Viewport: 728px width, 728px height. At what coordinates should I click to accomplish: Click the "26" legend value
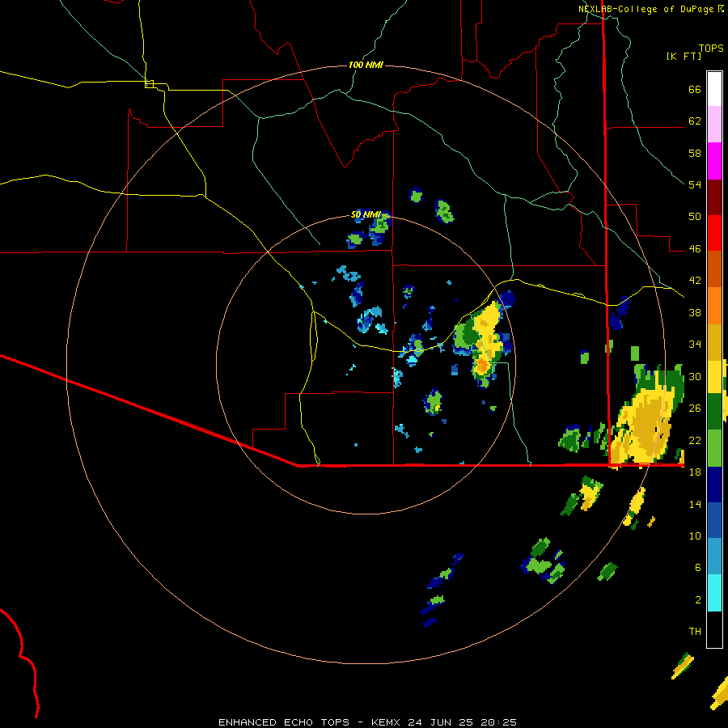(695, 408)
